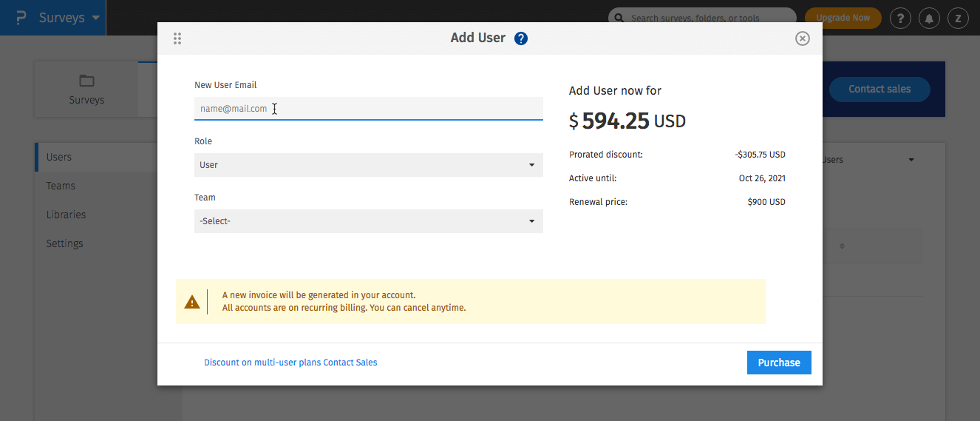Follow the Contact Sales discount link
This screenshot has width=980, height=421.
(x=290, y=363)
